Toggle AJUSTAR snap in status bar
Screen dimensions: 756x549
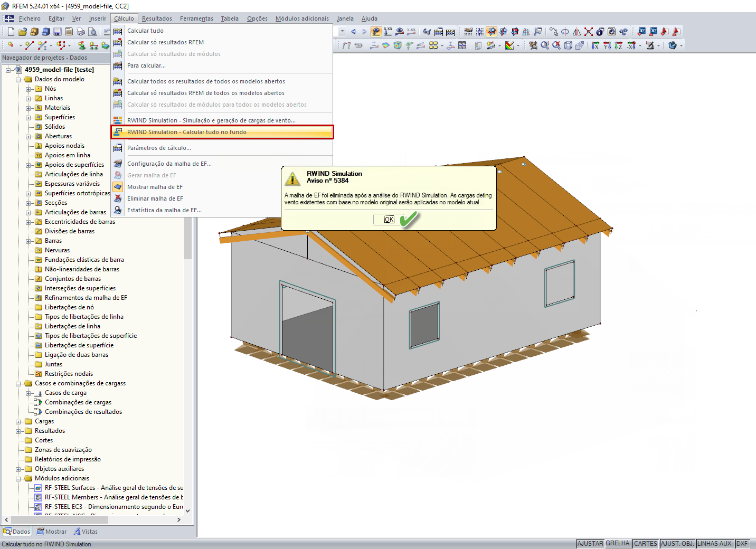pos(590,544)
